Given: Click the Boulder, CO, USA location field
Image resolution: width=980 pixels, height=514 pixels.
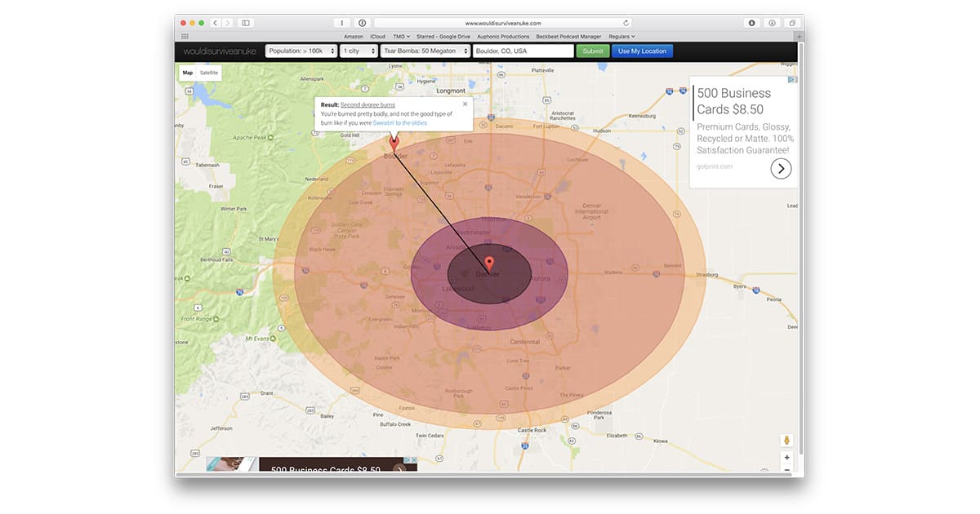Looking at the screenshot, I should 523,51.
